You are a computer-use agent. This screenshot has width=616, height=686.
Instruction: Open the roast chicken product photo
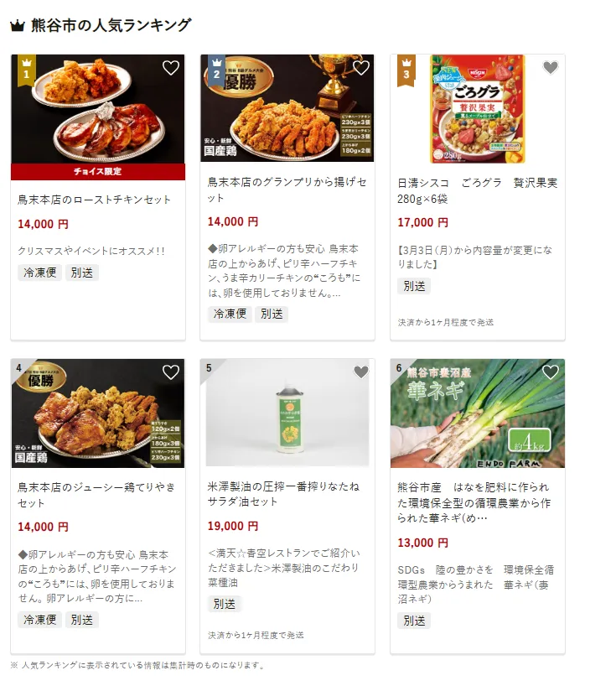point(98,109)
